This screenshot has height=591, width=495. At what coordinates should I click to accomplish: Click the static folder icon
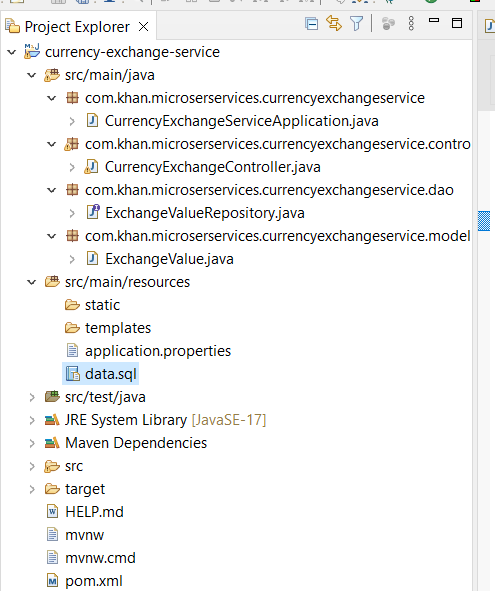72,305
